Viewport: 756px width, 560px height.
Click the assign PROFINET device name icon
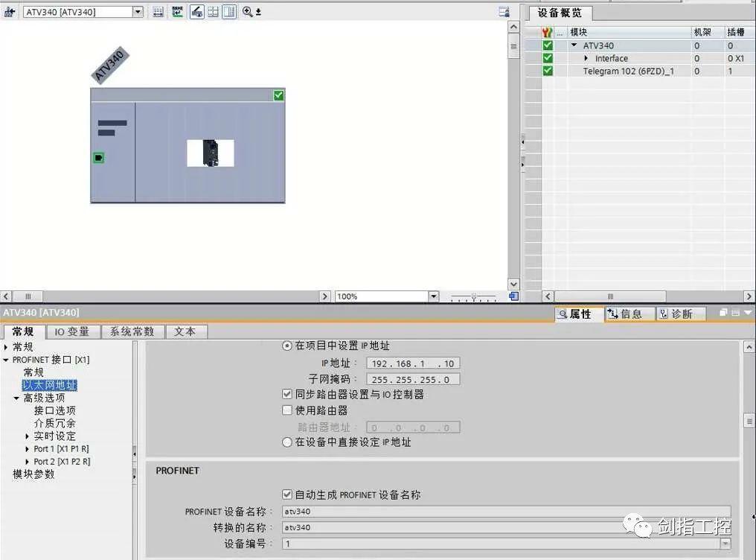pos(196,11)
